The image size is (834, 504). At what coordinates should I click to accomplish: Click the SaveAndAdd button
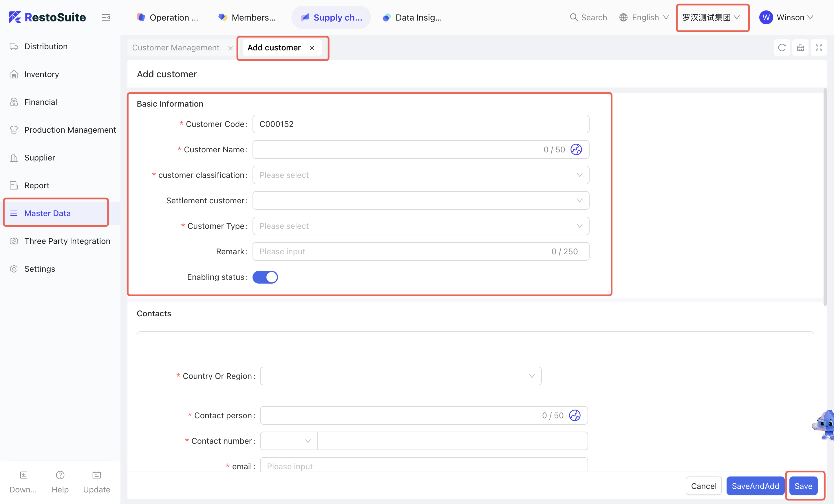click(755, 486)
